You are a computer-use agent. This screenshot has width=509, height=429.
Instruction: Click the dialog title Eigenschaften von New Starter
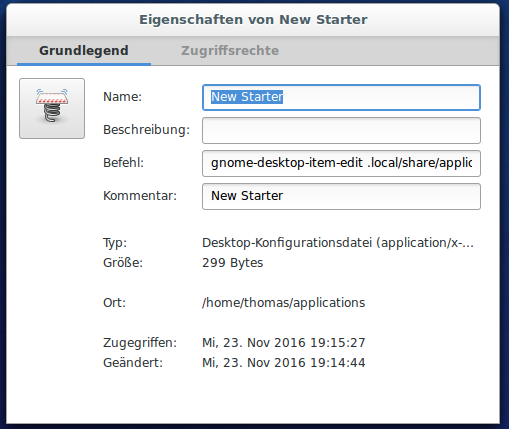coord(253,20)
